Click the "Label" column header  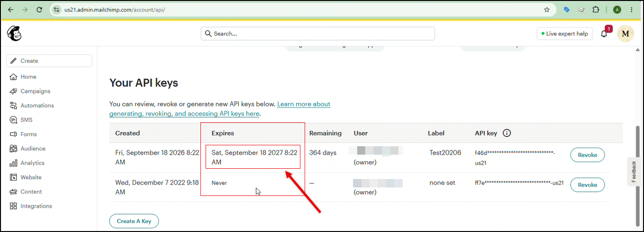[x=436, y=133]
